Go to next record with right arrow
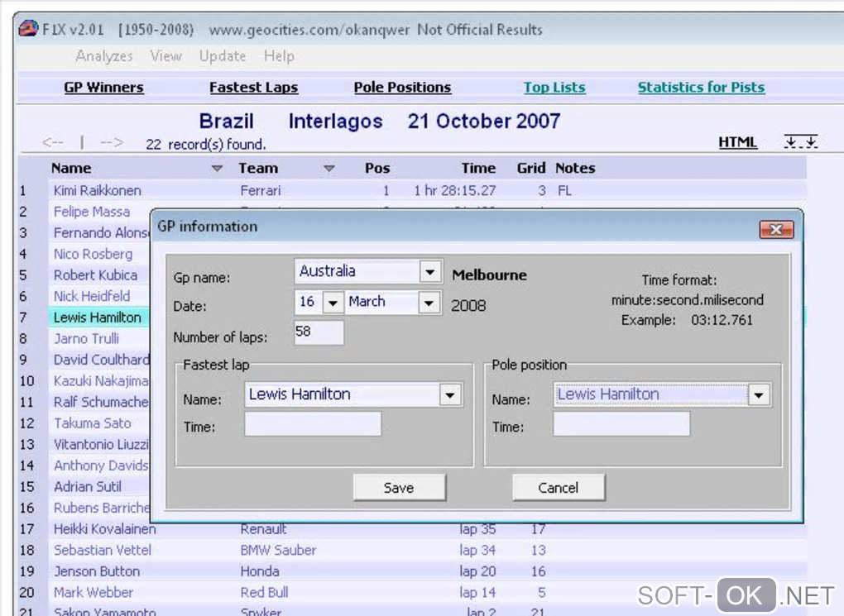844x616 pixels. click(112, 142)
